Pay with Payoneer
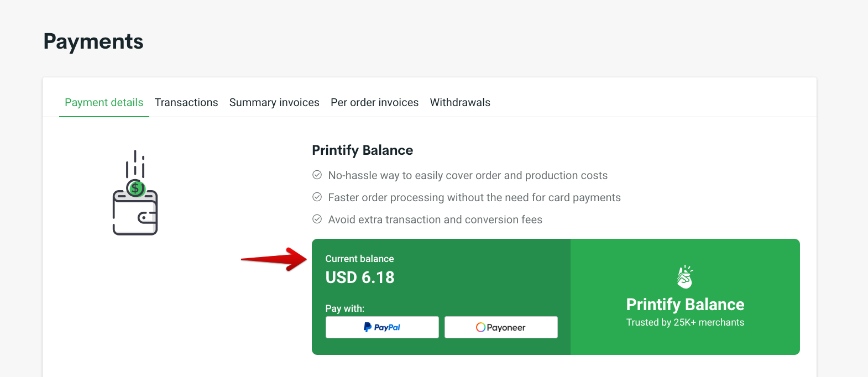Viewport: 868px width, 377px height. [x=500, y=327]
